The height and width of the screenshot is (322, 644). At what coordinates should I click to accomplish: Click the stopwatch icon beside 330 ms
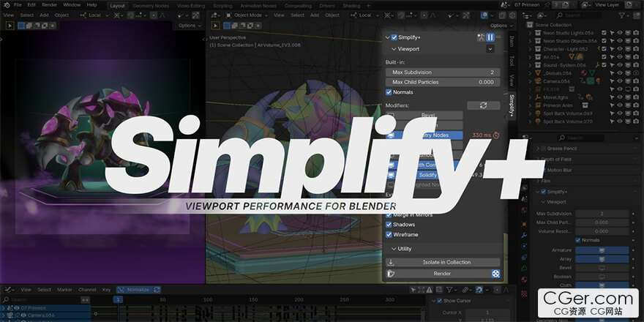[x=496, y=135]
